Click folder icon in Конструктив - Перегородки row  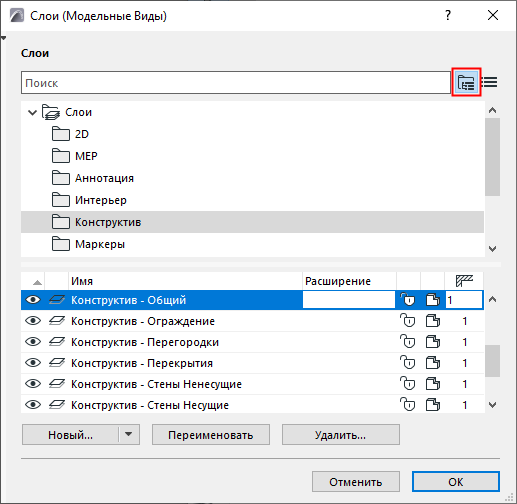[433, 342]
